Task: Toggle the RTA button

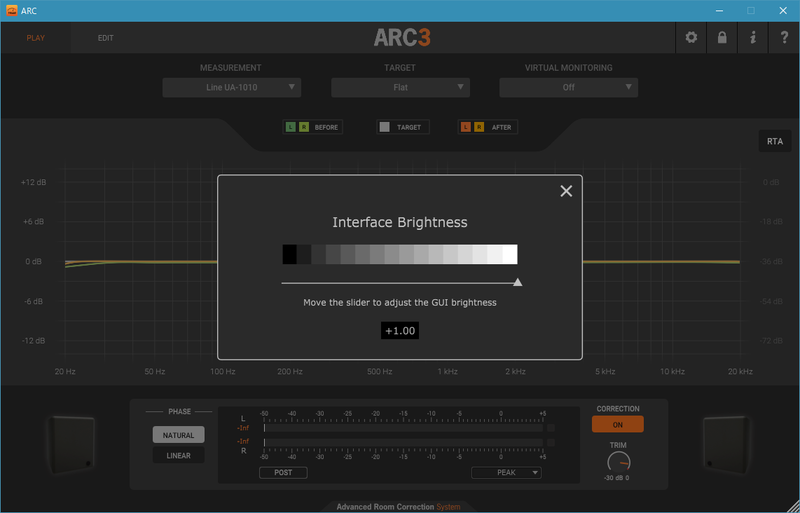Action: point(774,141)
